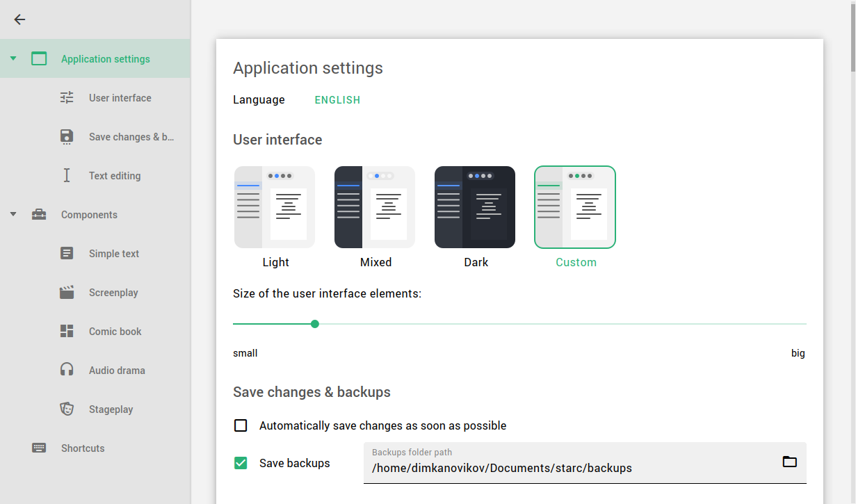Image resolution: width=856 pixels, height=504 pixels.
Task: Collapse the Components tree section
Action: coord(13,214)
